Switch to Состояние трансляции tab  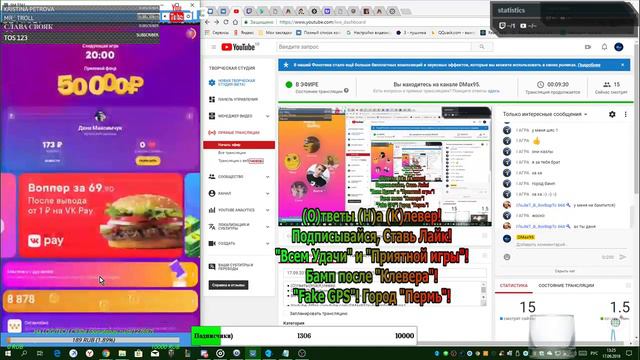pos(566,286)
